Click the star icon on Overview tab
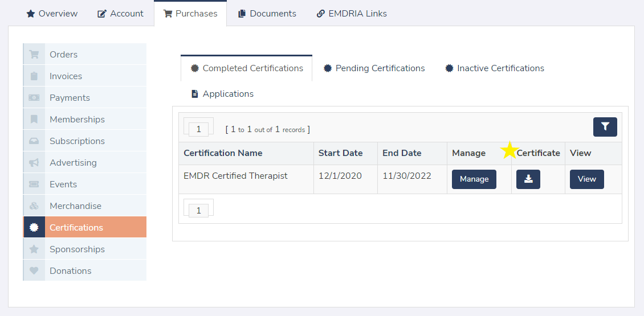 (30, 14)
